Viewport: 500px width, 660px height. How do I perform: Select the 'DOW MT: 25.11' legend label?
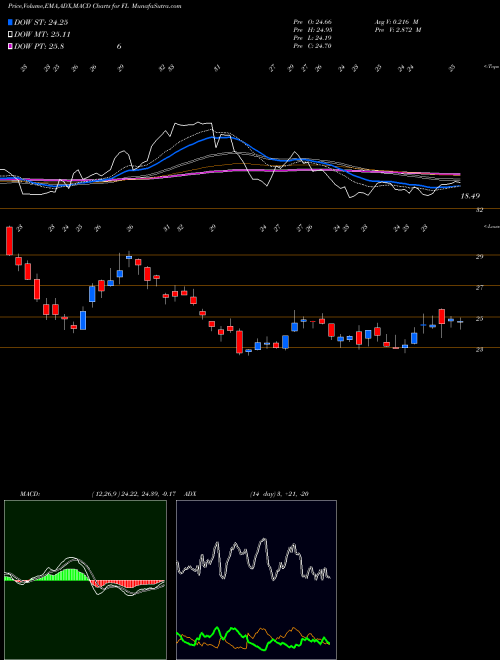42,35
